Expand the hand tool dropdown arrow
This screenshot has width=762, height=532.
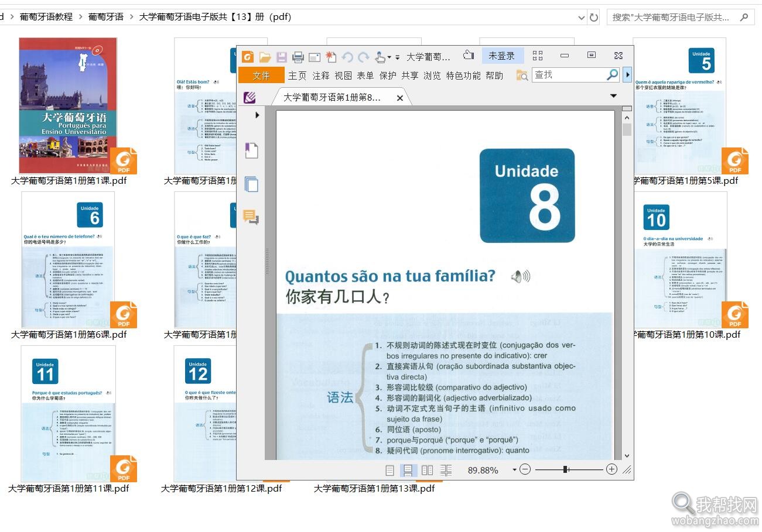(x=389, y=56)
